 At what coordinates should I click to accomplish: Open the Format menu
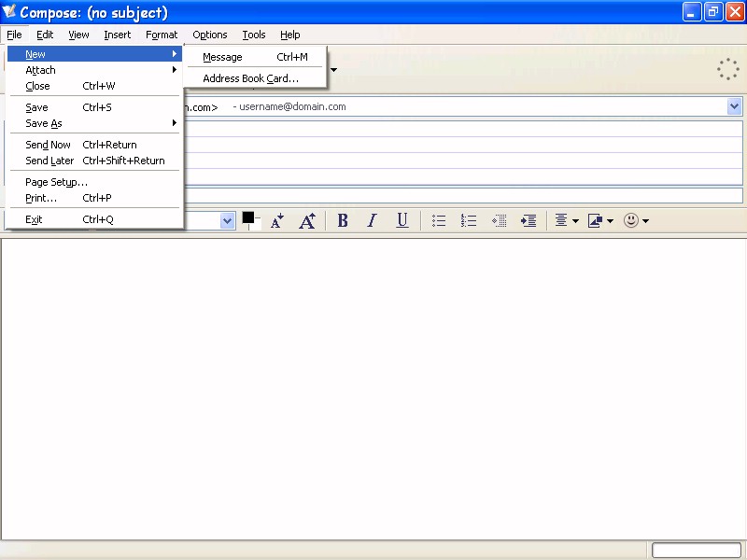[x=162, y=35]
